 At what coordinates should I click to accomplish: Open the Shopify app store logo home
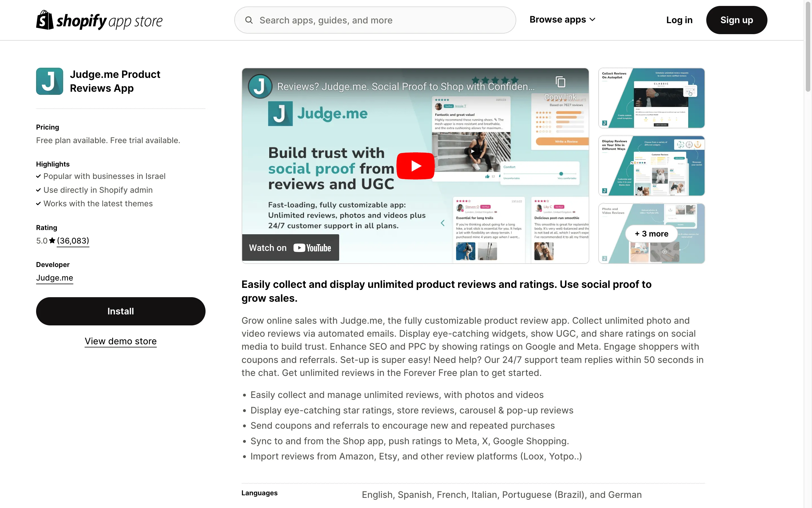click(x=99, y=20)
